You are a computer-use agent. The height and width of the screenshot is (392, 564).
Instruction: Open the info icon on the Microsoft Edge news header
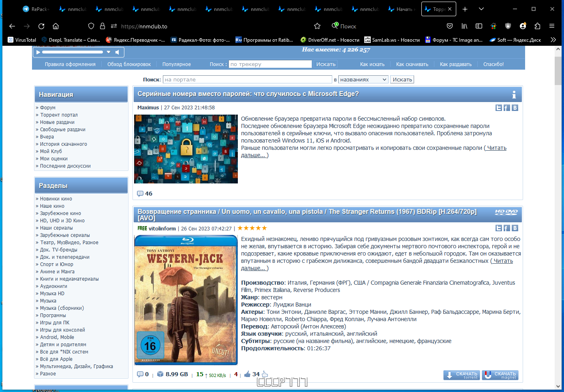514,94
